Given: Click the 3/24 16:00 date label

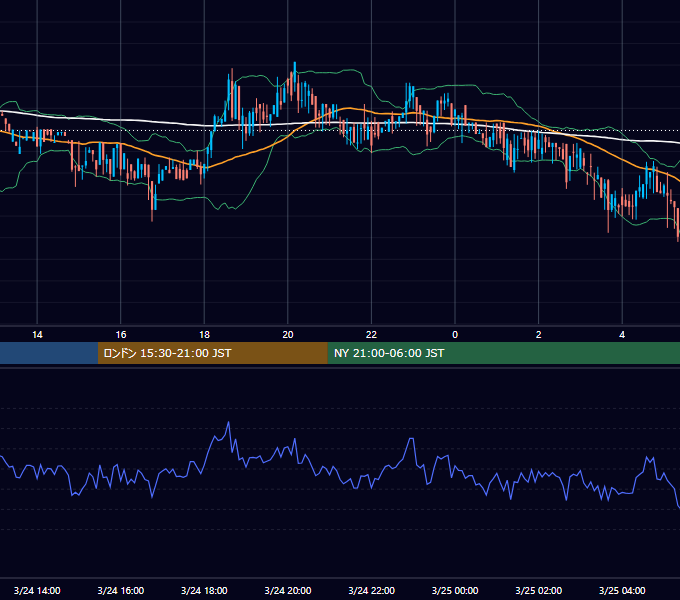Looking at the screenshot, I should [121, 590].
